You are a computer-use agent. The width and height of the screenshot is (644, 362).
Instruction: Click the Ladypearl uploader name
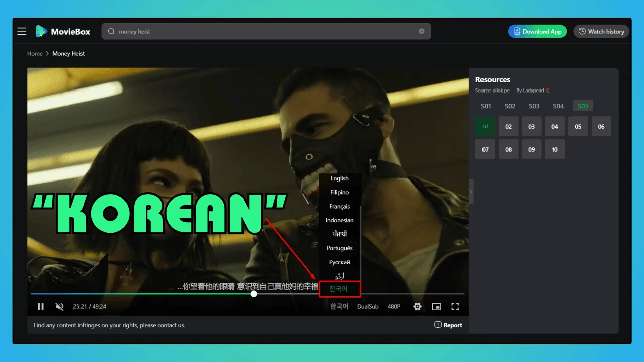533,90
